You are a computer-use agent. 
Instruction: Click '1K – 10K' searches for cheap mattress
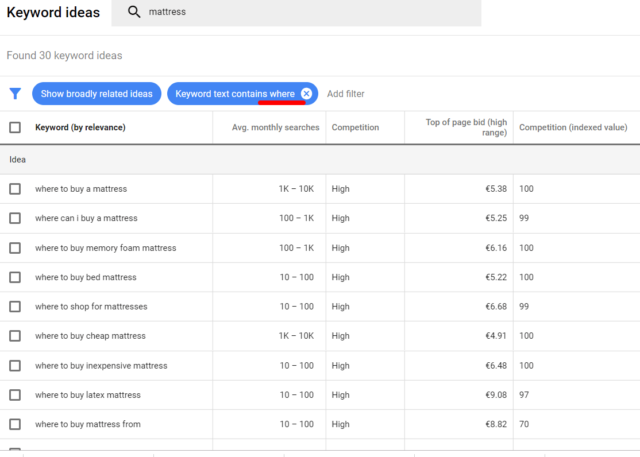(296, 336)
